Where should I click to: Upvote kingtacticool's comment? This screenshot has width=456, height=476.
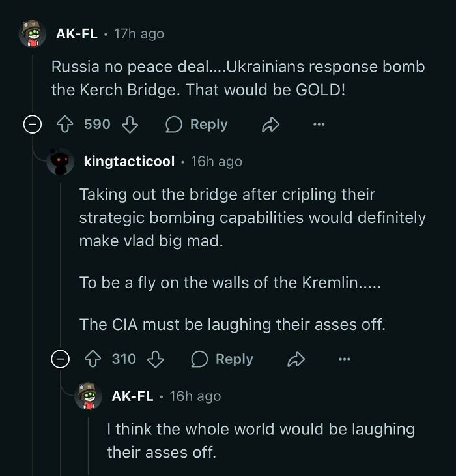pos(92,359)
